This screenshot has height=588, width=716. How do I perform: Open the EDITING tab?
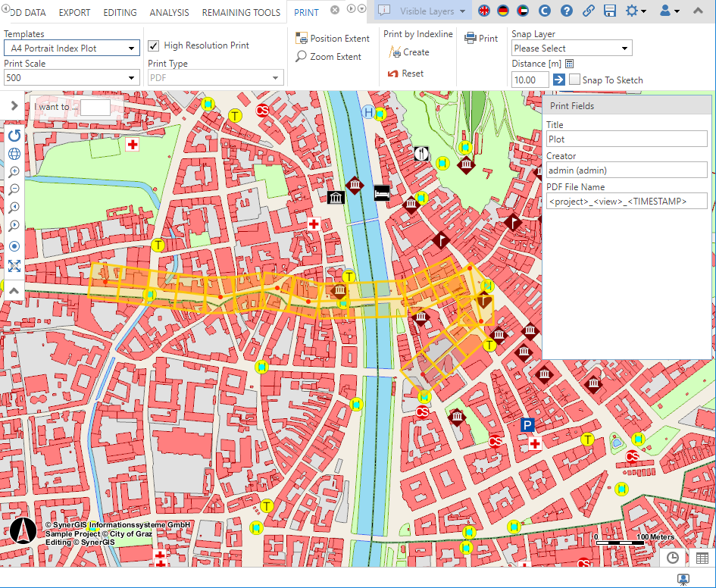pos(120,13)
